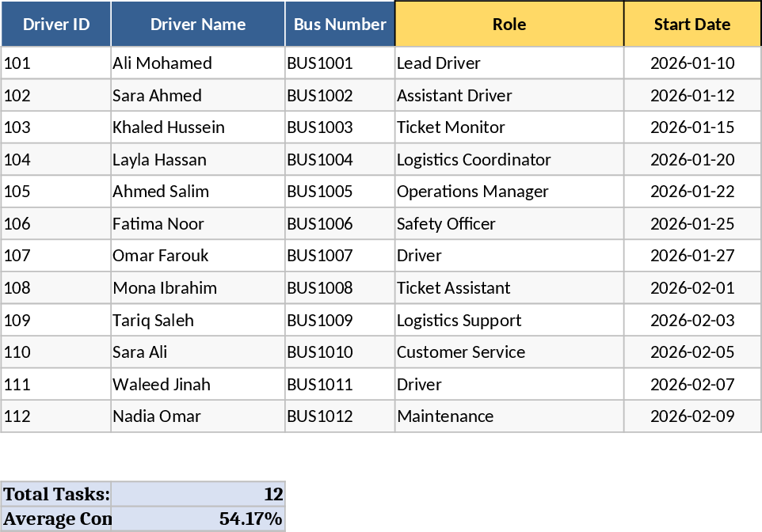Select the cell containing Ali Mohamed
Viewport: 762px width, 532px height.
pyautogui.click(x=198, y=63)
